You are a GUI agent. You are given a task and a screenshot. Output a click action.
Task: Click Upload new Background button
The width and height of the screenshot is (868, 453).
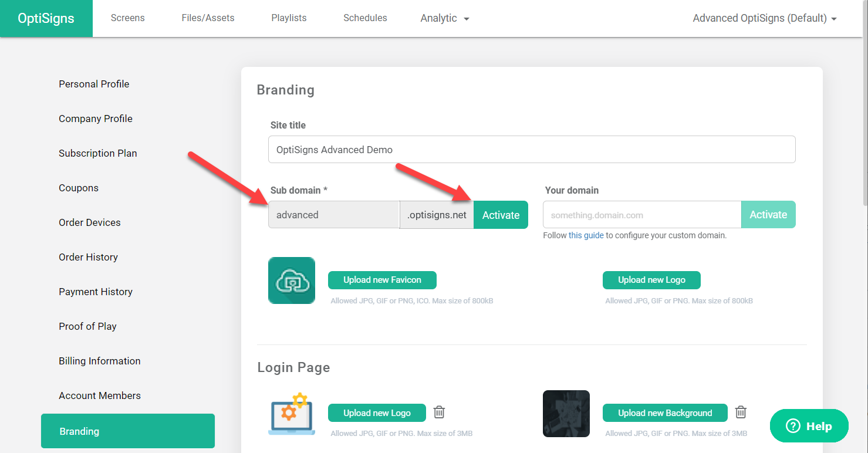[x=665, y=413]
